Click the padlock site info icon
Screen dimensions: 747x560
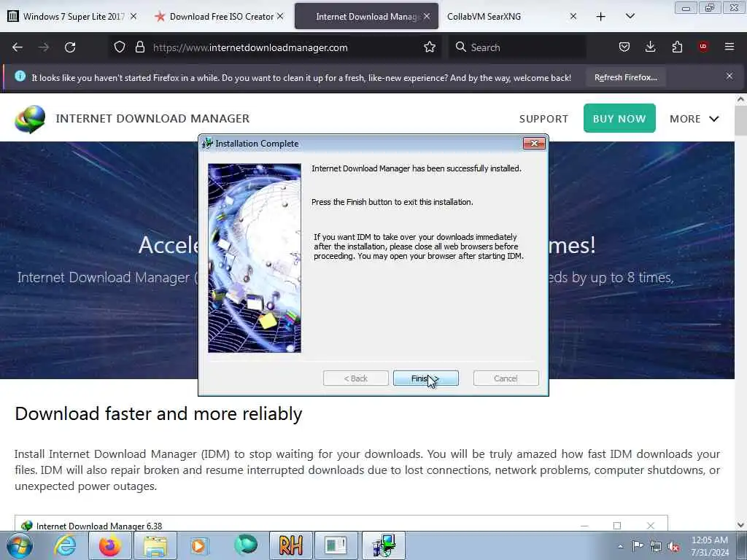pyautogui.click(x=139, y=47)
